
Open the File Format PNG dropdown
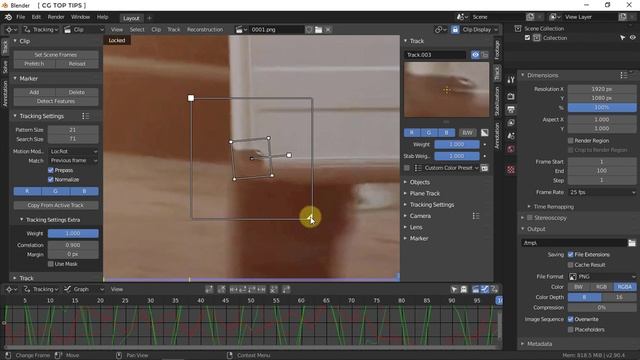point(602,276)
